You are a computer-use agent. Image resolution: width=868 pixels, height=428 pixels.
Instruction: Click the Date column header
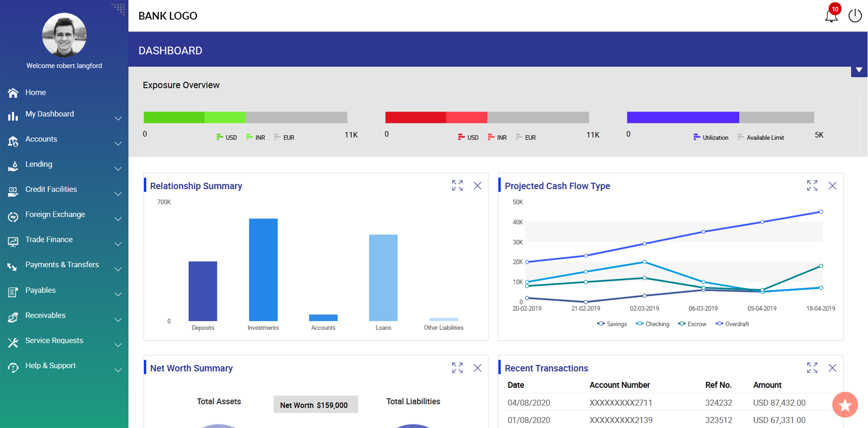(515, 385)
